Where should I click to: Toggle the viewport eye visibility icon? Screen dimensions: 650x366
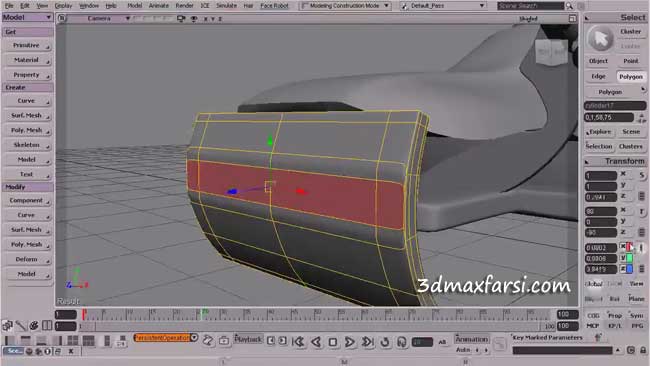coord(194,19)
